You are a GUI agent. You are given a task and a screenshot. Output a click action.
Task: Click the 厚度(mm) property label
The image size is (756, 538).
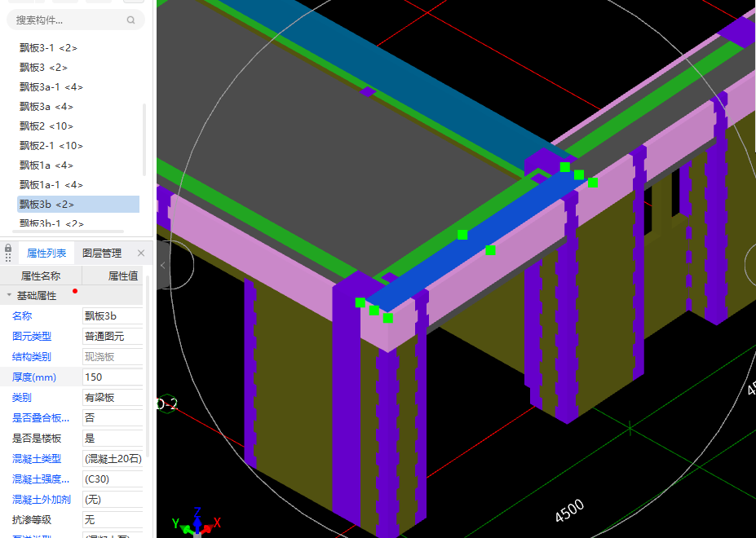tap(34, 377)
